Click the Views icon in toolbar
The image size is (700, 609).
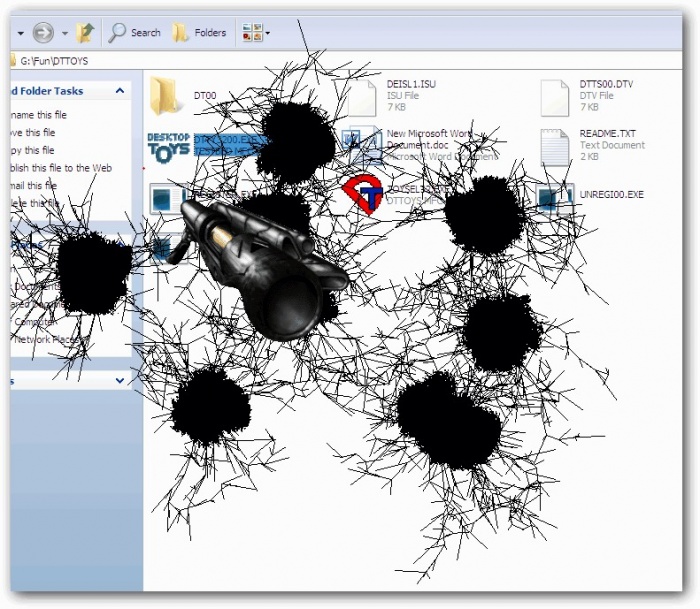pyautogui.click(x=252, y=33)
